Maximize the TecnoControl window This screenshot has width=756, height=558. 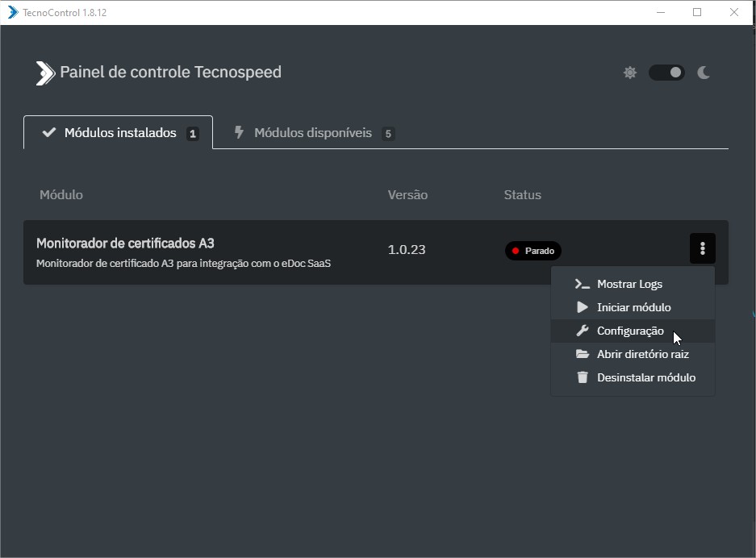(697, 12)
